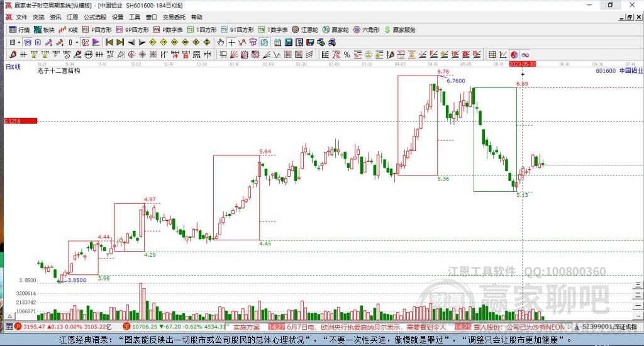The height and width of the screenshot is (346, 644).
Task: Select the Gann fan lines tool
Action: (235, 55)
